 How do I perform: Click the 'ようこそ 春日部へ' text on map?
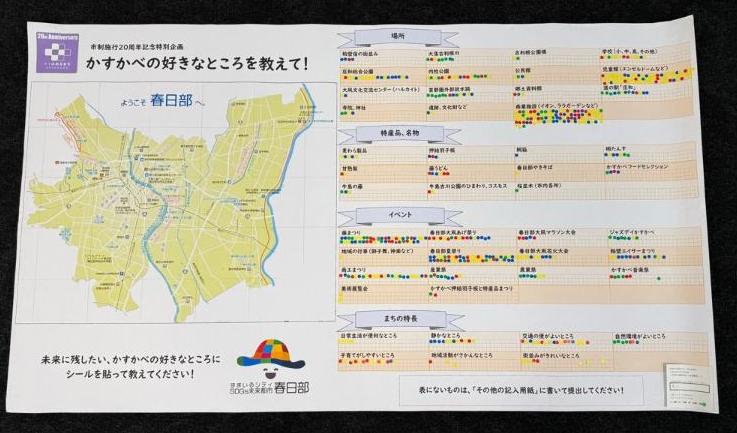pos(164,101)
